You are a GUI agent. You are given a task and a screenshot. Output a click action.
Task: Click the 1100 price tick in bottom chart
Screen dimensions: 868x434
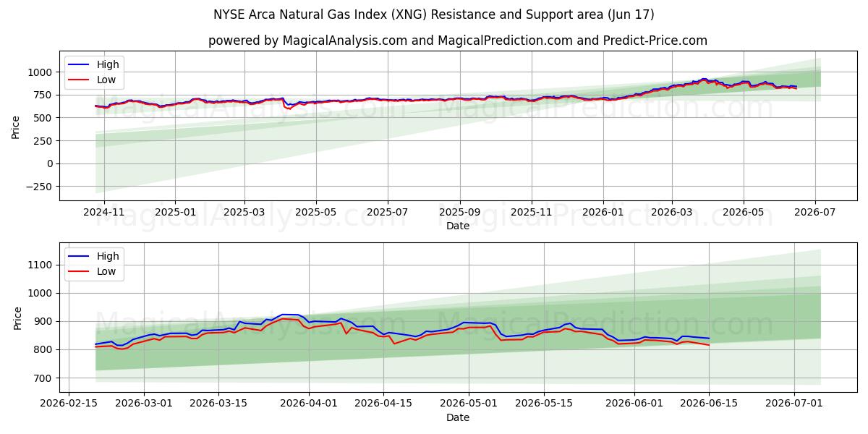pos(41,265)
